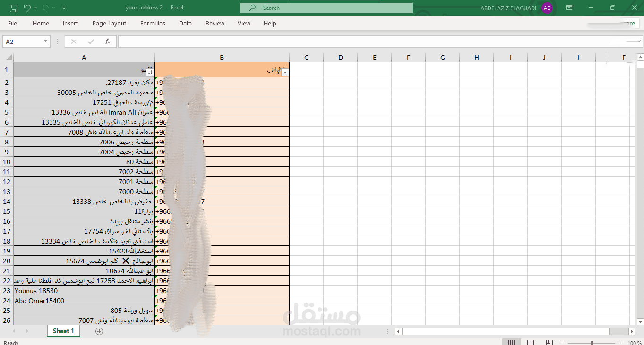Screen dimensions: 644x345
Task: Select cell containing 'سطحة 7002'
Action: tap(84, 172)
